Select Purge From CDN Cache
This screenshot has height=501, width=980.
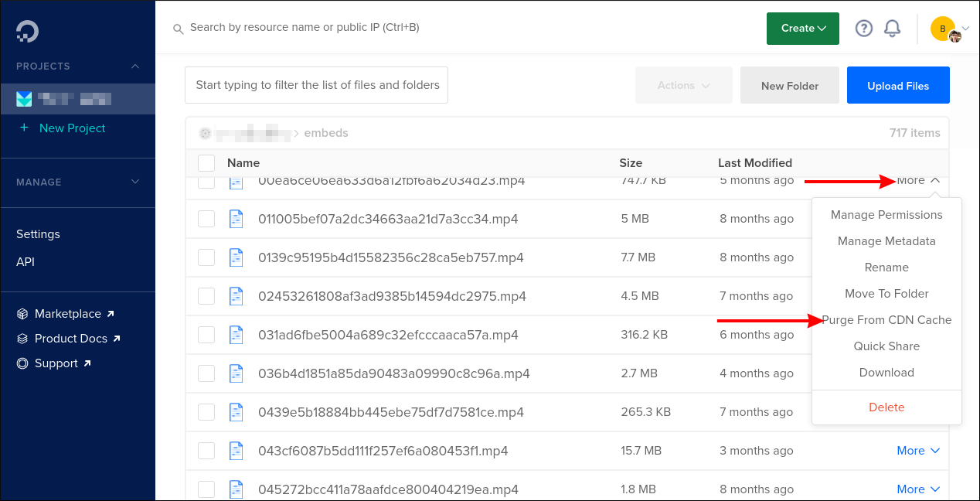coord(886,319)
